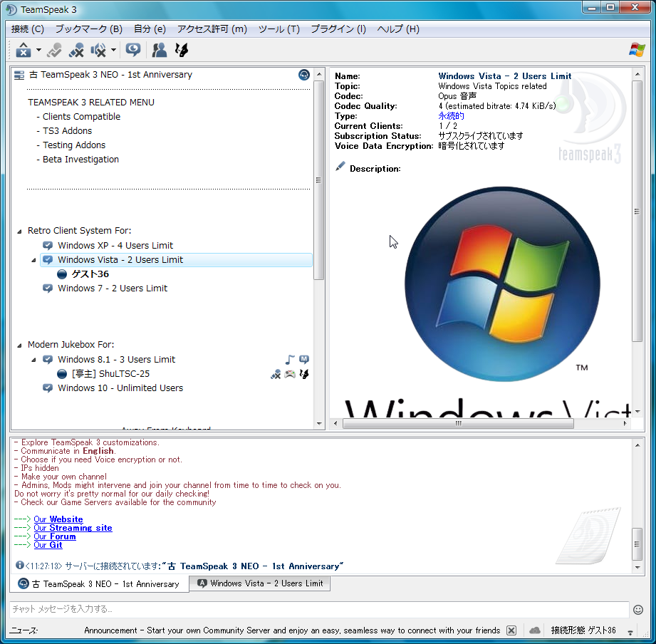Select the '- TS3 Addons' row

[x=64, y=131]
